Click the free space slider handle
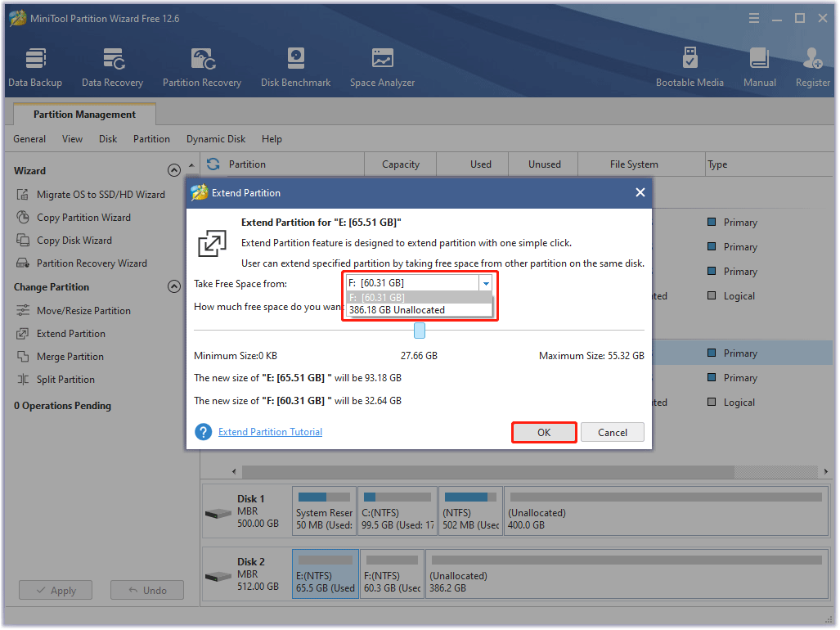 [x=420, y=330]
